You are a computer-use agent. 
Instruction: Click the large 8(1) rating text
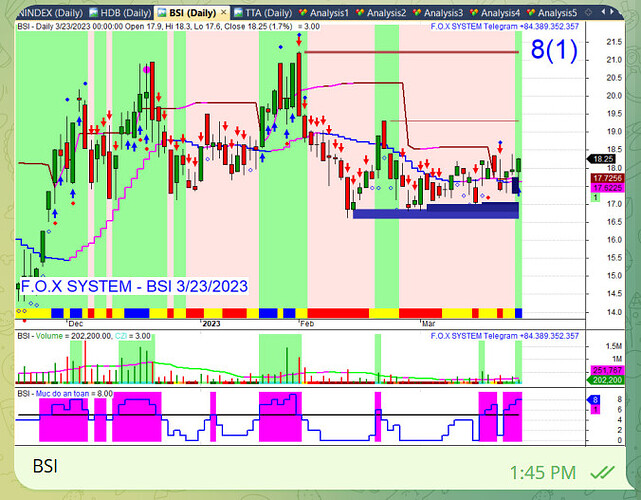tap(554, 50)
